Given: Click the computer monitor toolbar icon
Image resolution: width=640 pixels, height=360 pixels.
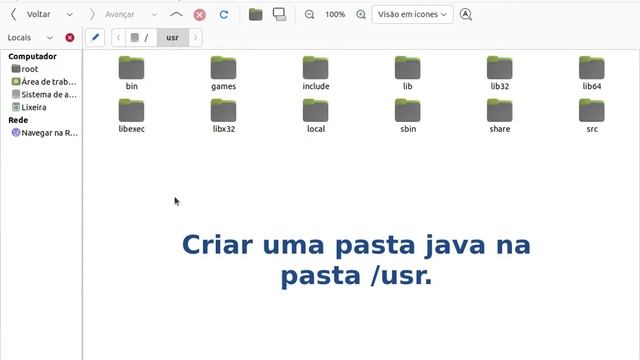Looking at the screenshot, I should coord(280,14).
